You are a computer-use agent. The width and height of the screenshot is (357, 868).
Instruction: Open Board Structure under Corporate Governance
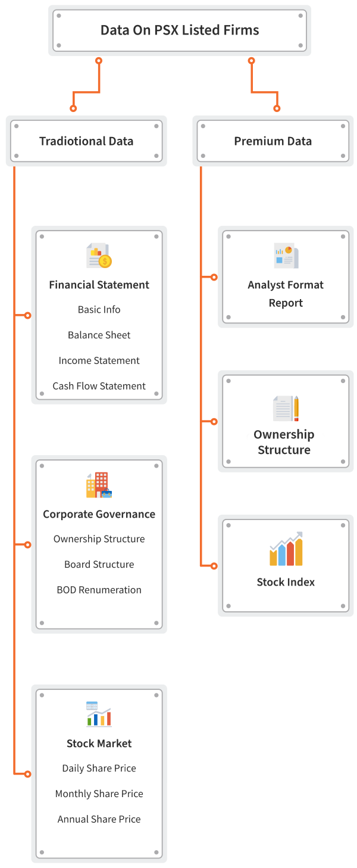point(99,564)
